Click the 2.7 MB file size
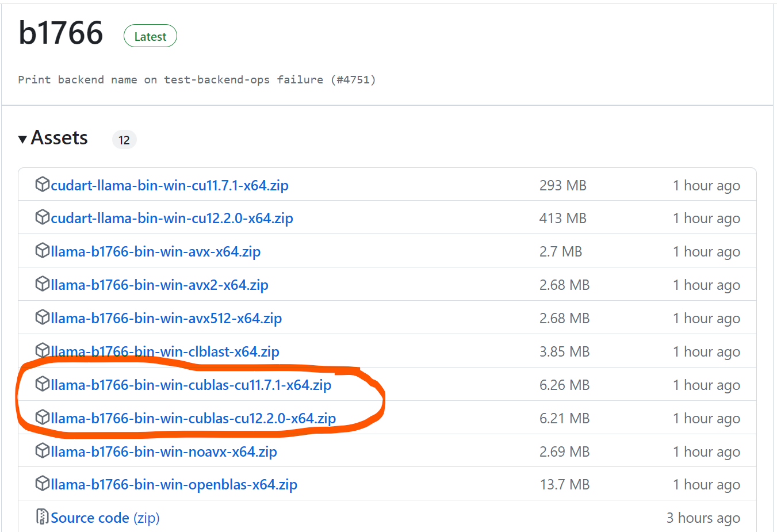The height and width of the screenshot is (532, 777). click(561, 251)
